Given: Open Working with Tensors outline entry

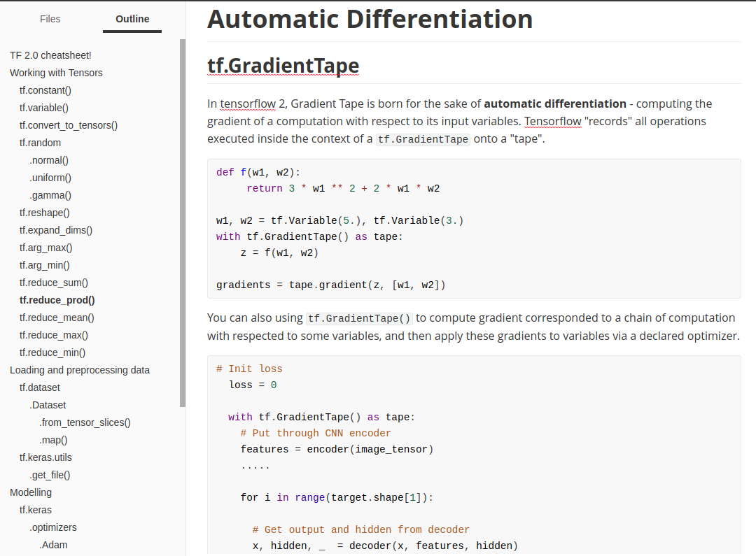Looking at the screenshot, I should tap(57, 73).
